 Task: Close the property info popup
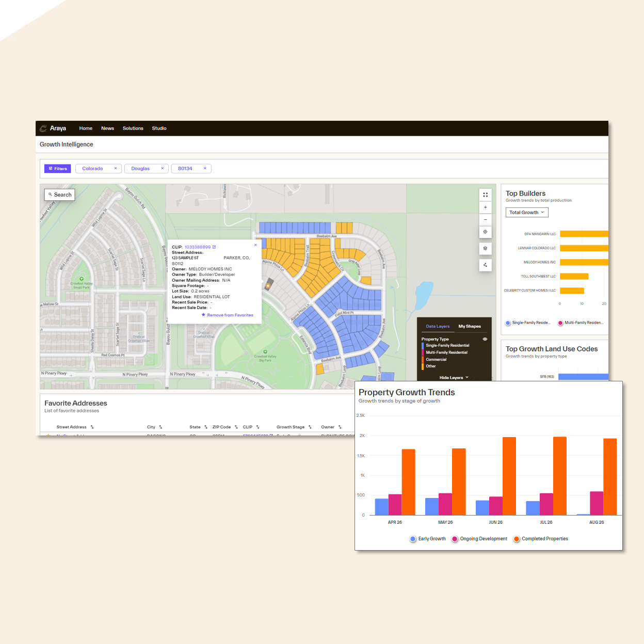255,245
